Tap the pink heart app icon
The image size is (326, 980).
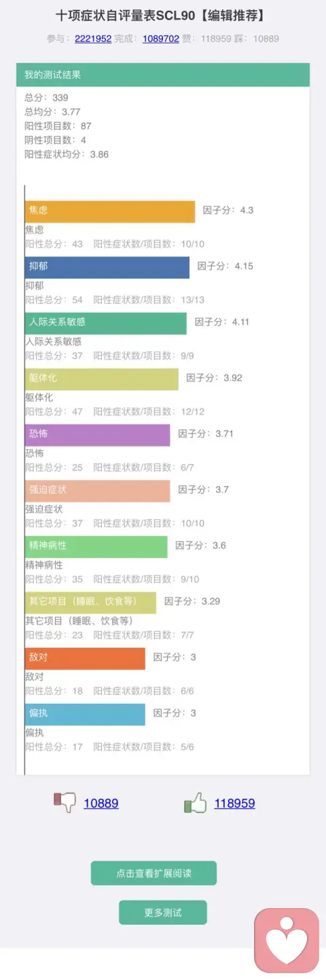coord(287,940)
